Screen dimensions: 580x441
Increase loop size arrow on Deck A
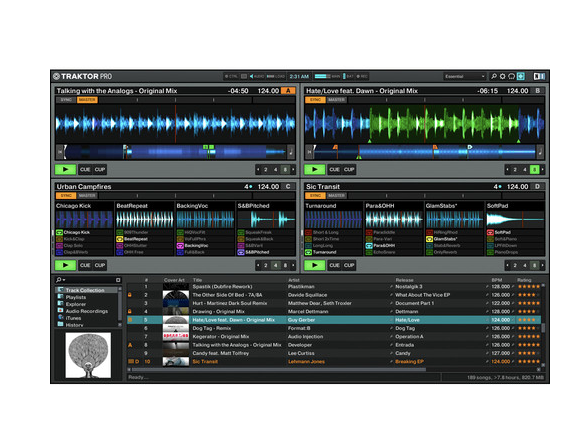pyautogui.click(x=293, y=169)
